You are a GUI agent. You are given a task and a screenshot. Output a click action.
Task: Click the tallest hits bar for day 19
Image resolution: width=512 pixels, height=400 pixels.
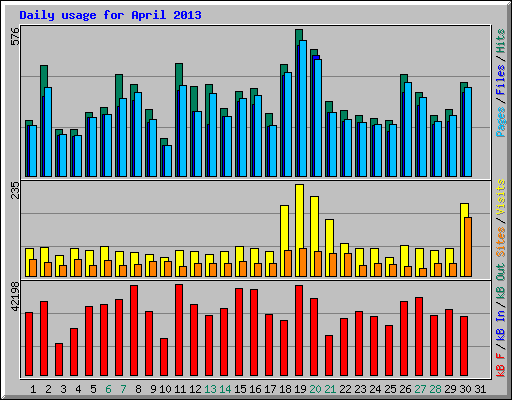click(299, 35)
